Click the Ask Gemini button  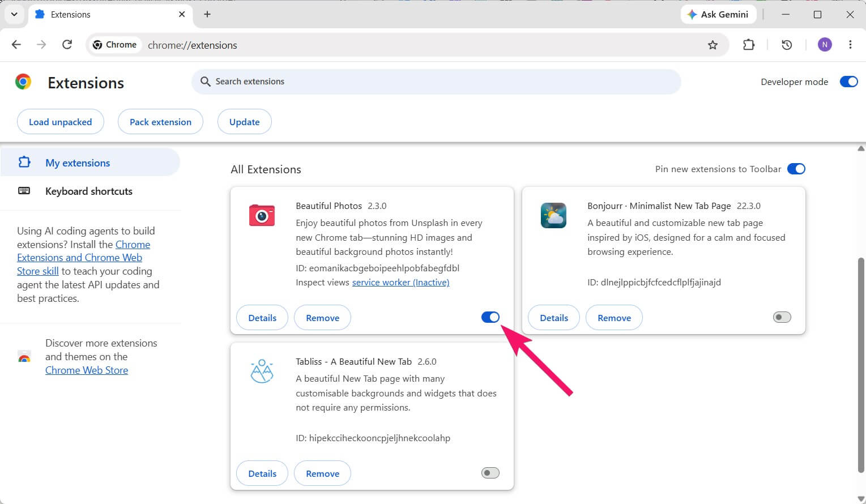[718, 15]
